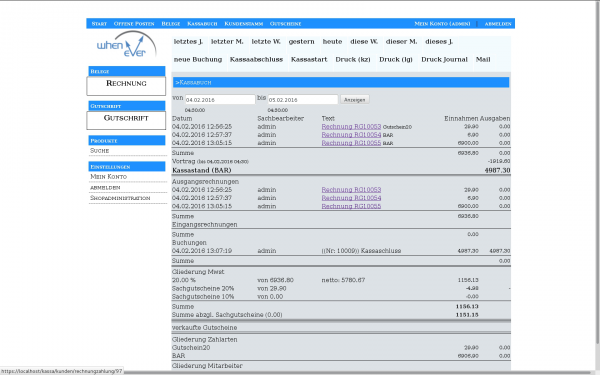This screenshot has height=375, width=600.
Task: Open RG10053 under Ausgangsrechnungen
Action: (x=351, y=190)
